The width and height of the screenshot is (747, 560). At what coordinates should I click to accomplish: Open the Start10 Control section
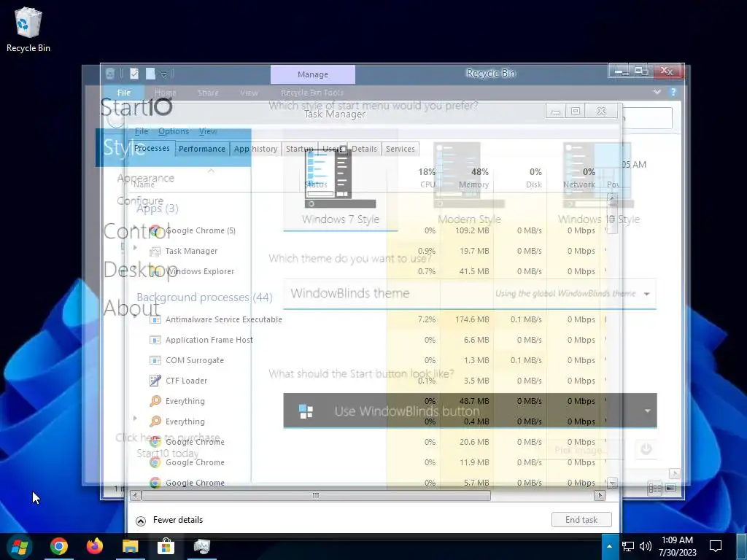coord(136,231)
